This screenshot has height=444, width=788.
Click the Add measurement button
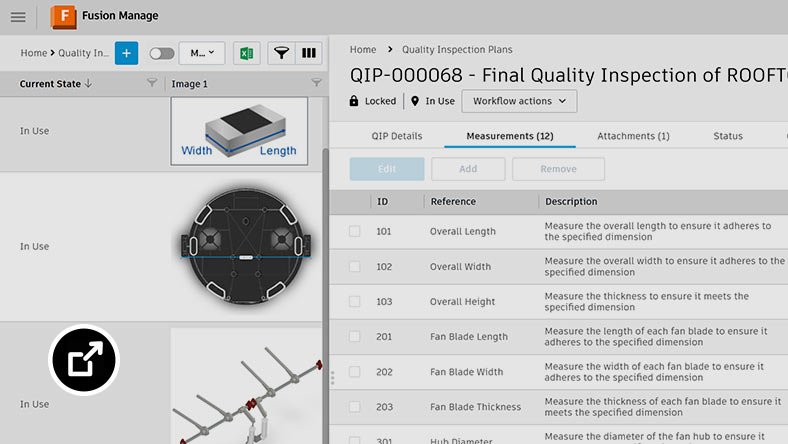point(468,169)
